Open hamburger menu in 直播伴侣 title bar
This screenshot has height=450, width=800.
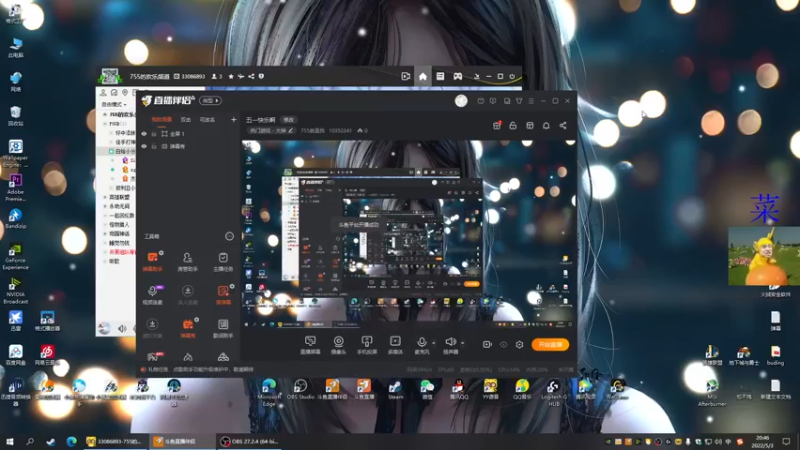pos(531,101)
